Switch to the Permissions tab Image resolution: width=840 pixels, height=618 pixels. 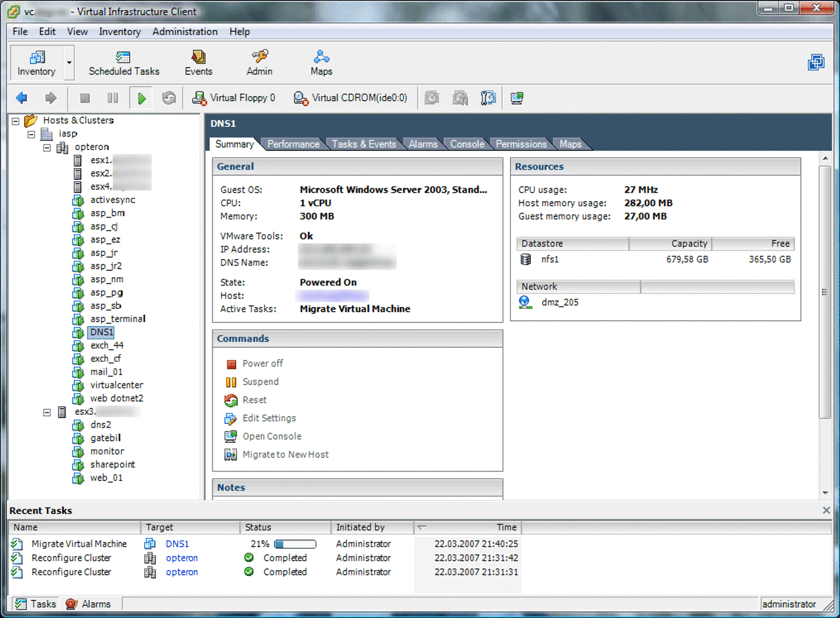pyautogui.click(x=521, y=144)
